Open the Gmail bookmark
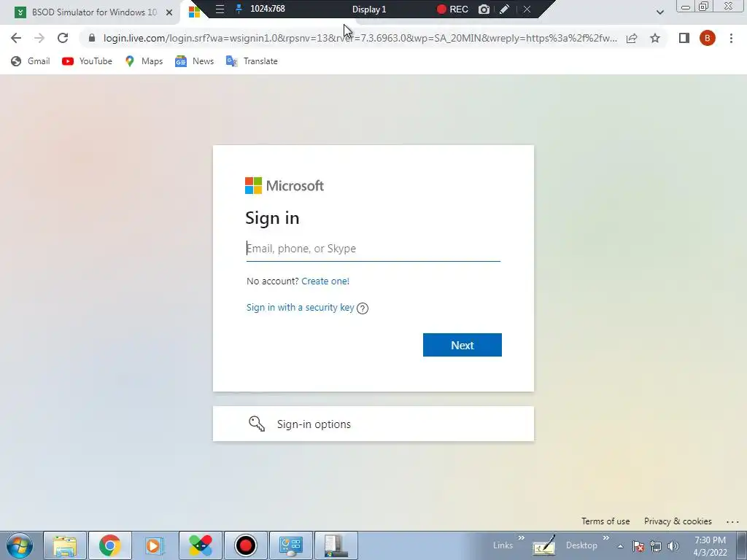 [31, 61]
